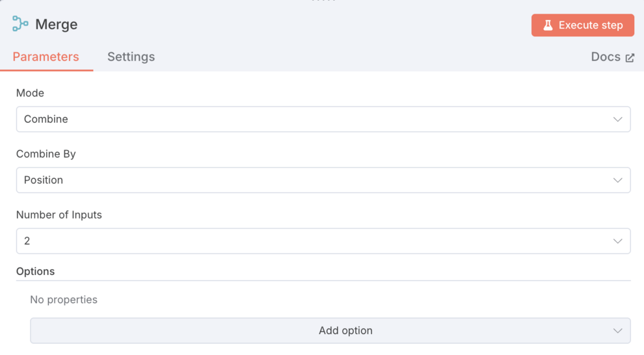Expand the Combine By dropdown showing Position
The height and width of the screenshot is (355, 644).
312,180
